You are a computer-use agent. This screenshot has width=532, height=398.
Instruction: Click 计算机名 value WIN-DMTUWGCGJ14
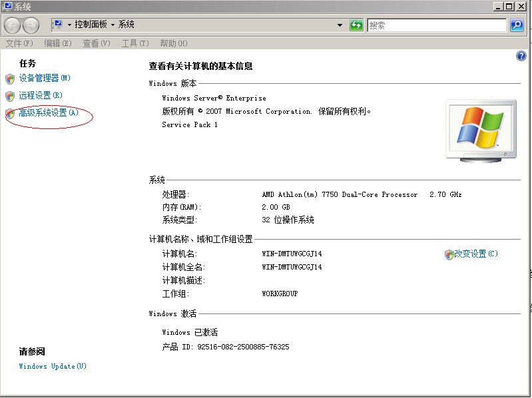[x=292, y=254]
